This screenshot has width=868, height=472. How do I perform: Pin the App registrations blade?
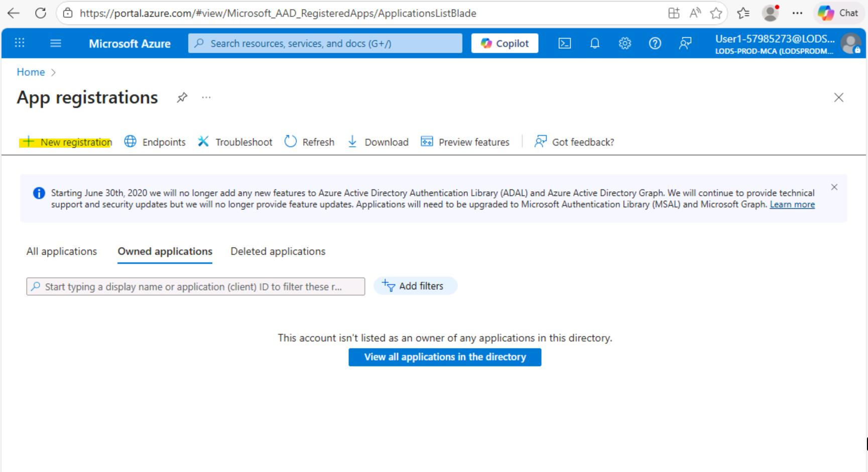(182, 97)
